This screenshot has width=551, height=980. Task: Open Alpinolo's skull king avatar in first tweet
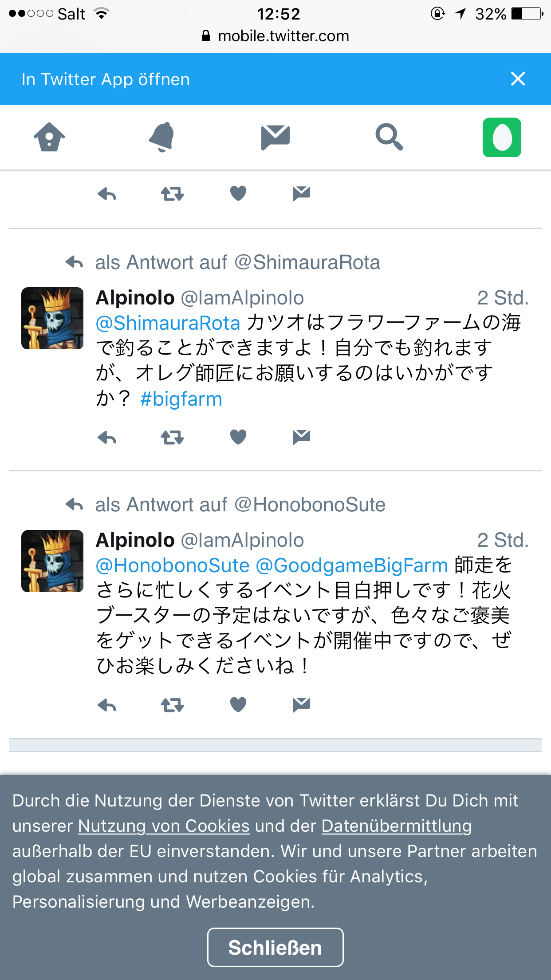(52, 318)
